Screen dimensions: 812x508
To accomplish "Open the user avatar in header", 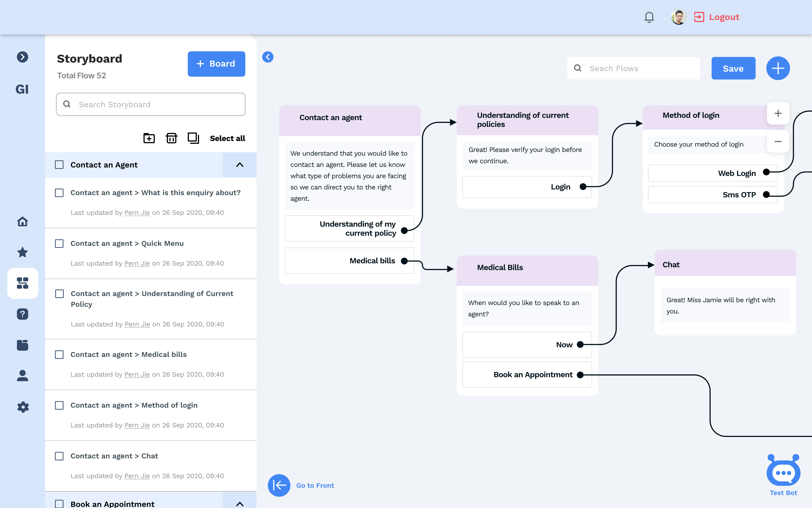I will pos(678,17).
